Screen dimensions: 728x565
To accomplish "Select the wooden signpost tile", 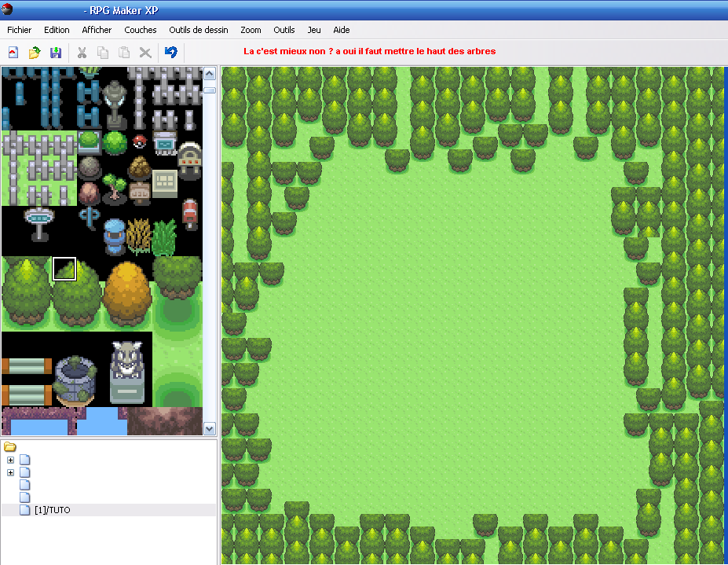I will coord(140,193).
